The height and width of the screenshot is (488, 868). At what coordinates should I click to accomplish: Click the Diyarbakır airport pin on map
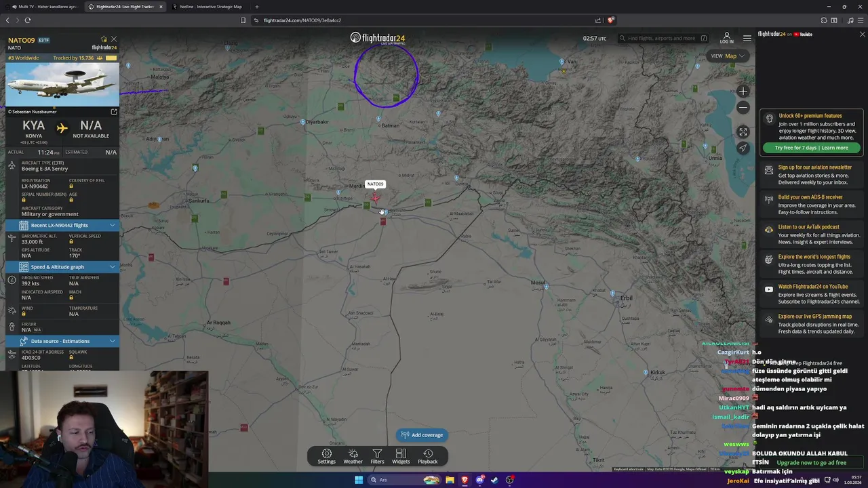[302, 122]
